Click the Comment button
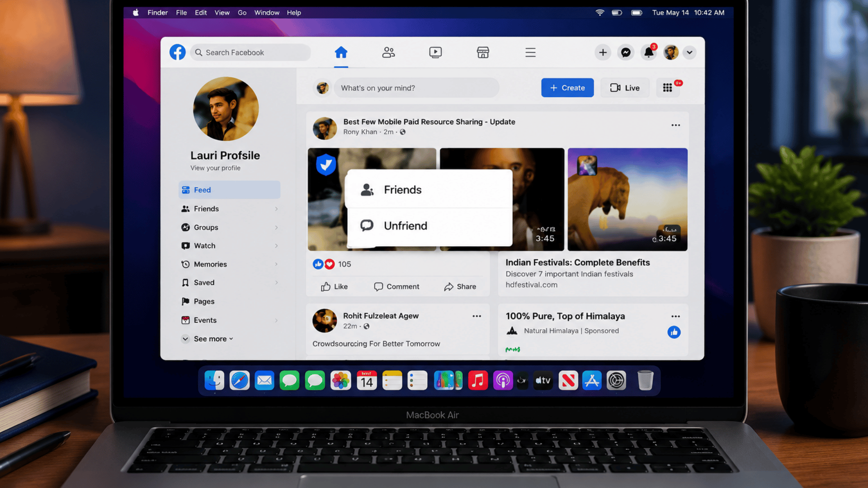The image size is (868, 488). [x=396, y=286]
